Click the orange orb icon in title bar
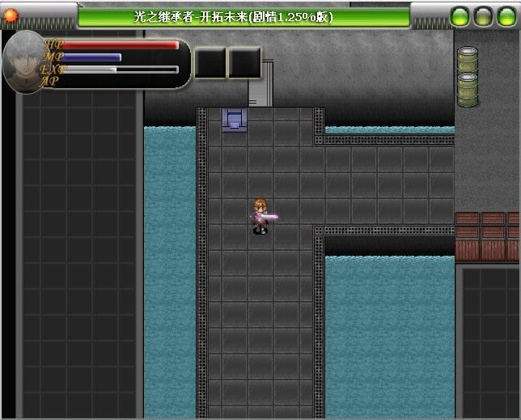521x420 pixels. tap(11, 15)
